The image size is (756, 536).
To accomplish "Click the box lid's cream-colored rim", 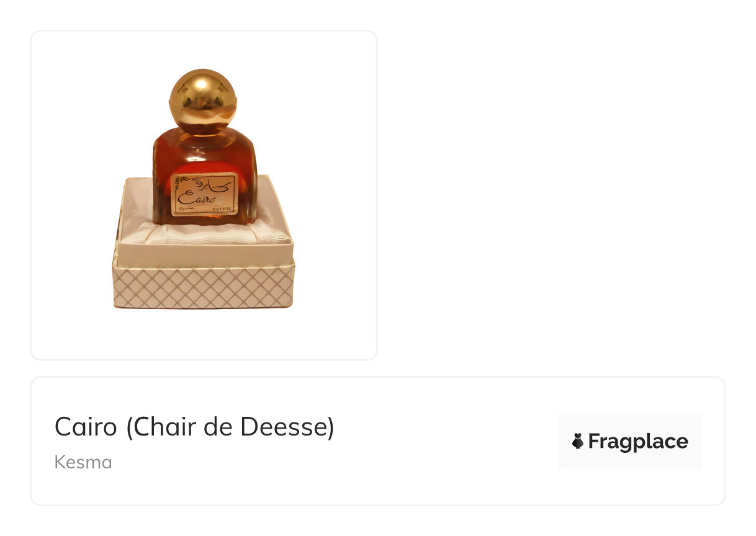I will tap(205, 251).
